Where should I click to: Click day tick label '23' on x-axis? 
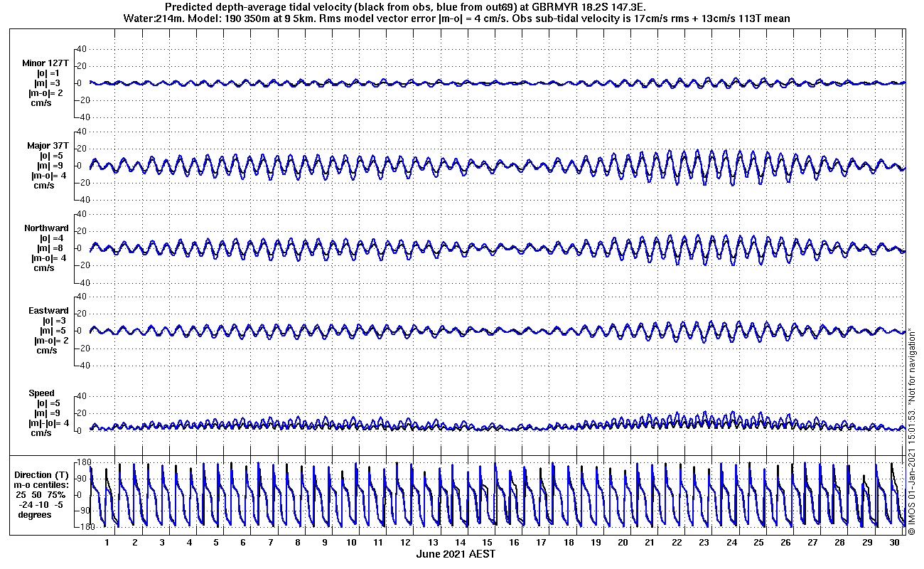click(x=704, y=542)
